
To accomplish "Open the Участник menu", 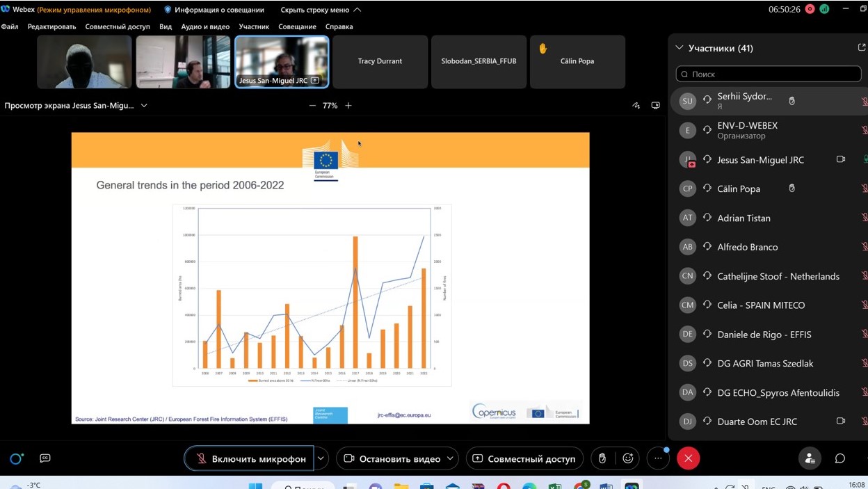I will coord(254,26).
